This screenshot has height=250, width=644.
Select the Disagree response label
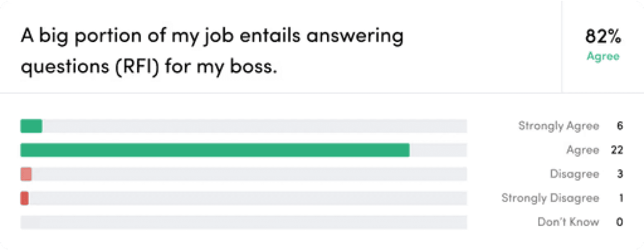point(574,174)
